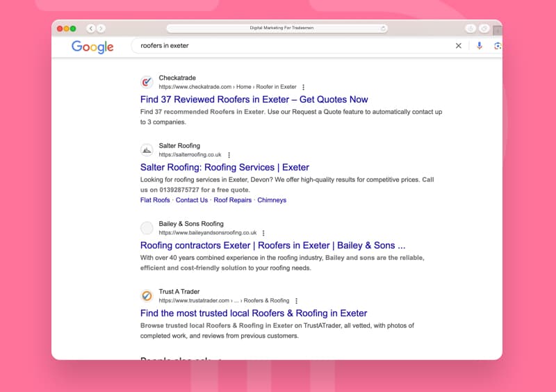Open more options for Salter Roofing result
The image size is (556, 392).
coord(229,155)
